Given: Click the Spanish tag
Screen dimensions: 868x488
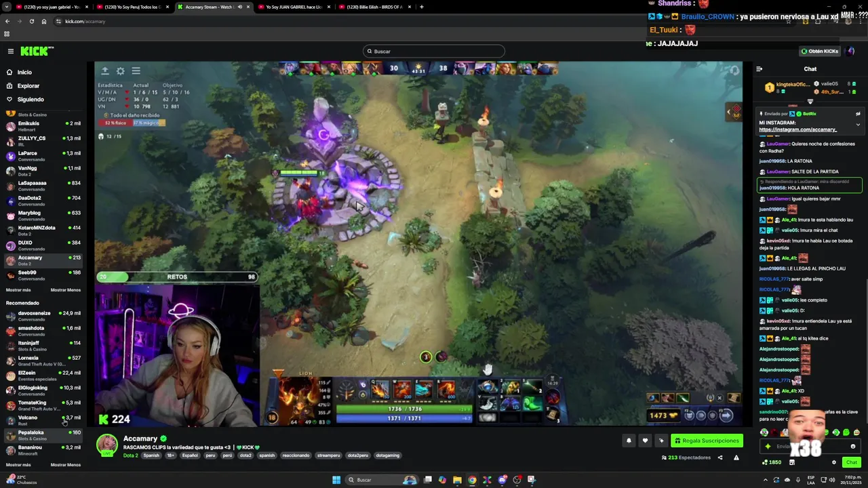Looking at the screenshot, I should (151, 455).
